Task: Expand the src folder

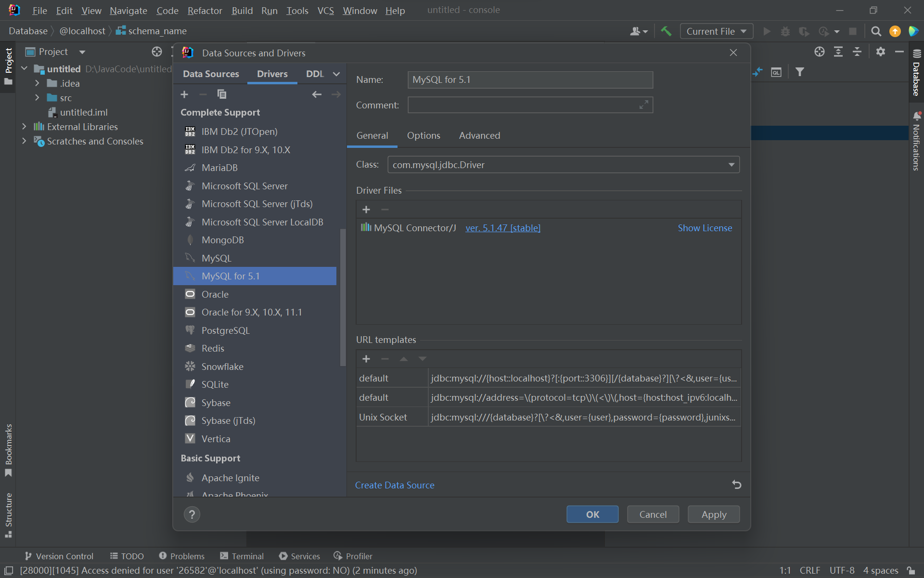Action: pyautogui.click(x=37, y=98)
